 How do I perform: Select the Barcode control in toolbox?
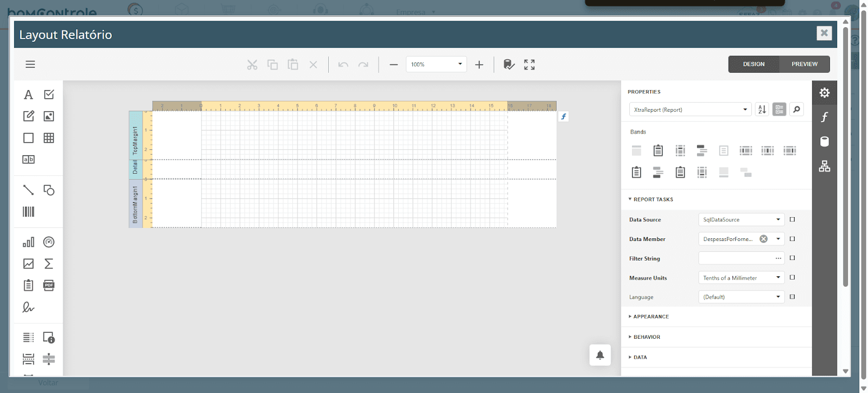[28, 212]
